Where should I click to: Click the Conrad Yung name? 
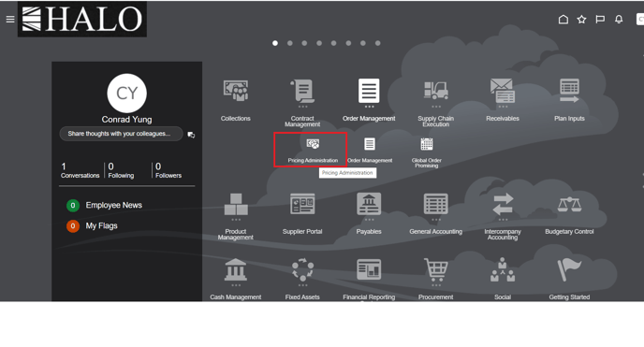point(127,120)
